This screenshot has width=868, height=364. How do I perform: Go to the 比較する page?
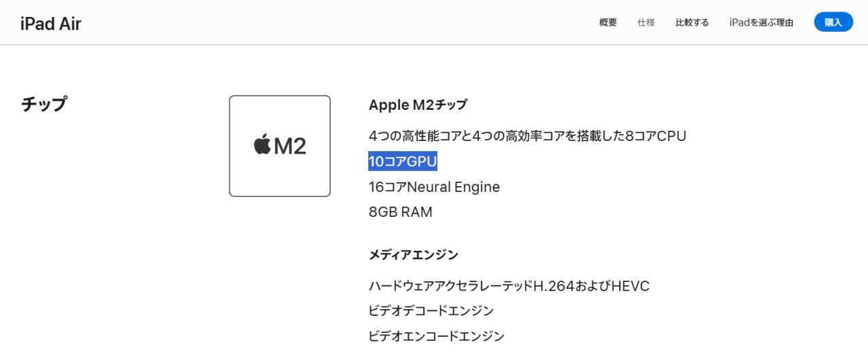coord(692,22)
